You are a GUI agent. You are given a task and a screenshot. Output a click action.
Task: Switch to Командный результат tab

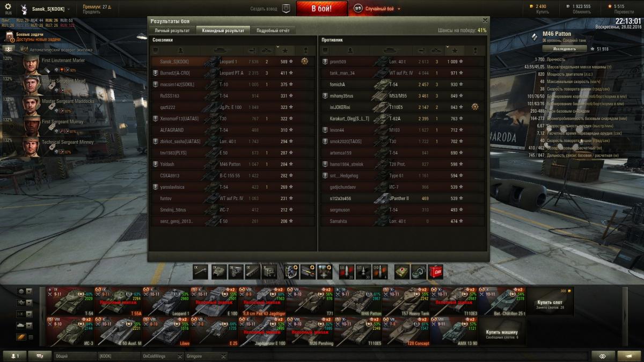click(x=223, y=31)
